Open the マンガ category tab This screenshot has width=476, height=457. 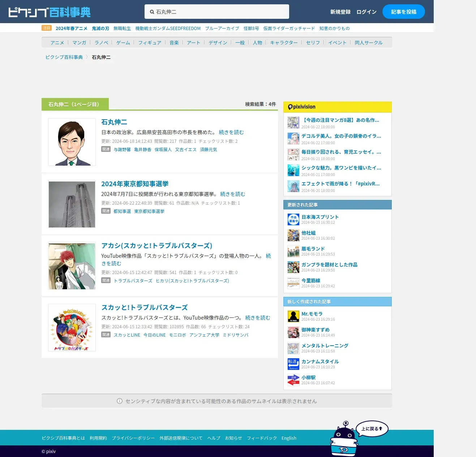click(x=79, y=43)
